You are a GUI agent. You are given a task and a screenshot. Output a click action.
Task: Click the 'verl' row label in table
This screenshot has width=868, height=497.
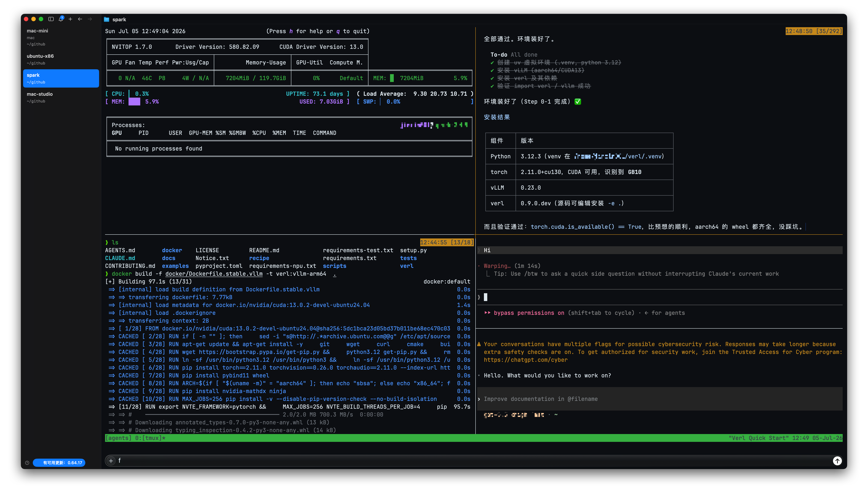pos(497,203)
